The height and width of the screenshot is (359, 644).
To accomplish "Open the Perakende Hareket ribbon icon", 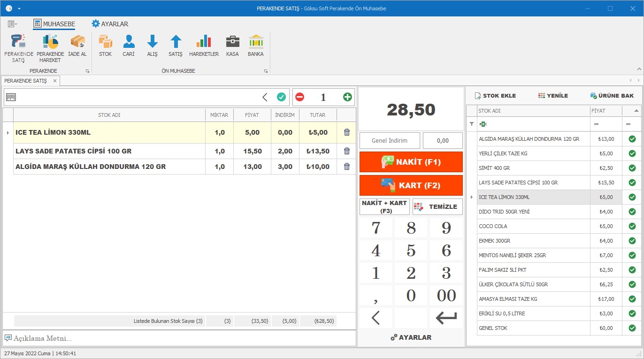I will (50, 47).
